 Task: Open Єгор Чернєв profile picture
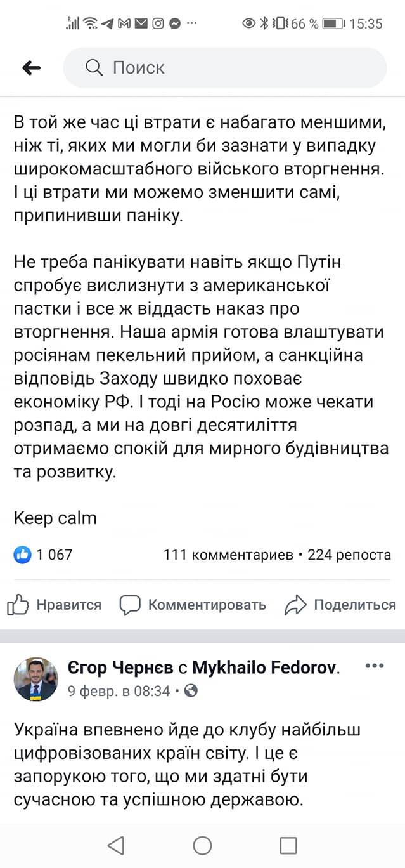[36, 678]
